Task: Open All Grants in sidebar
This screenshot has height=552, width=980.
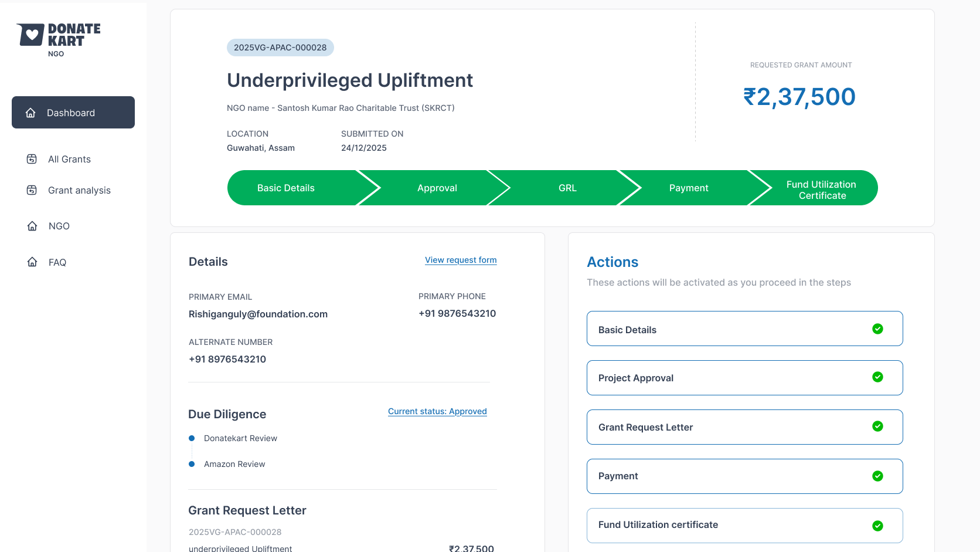Action: click(69, 159)
